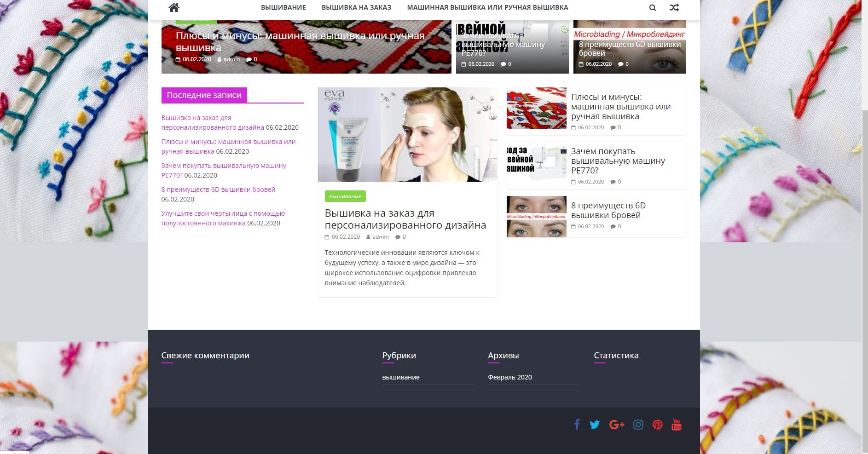Click author icon next to admin in main article
Screen dimensions: 868x454
click(368, 237)
